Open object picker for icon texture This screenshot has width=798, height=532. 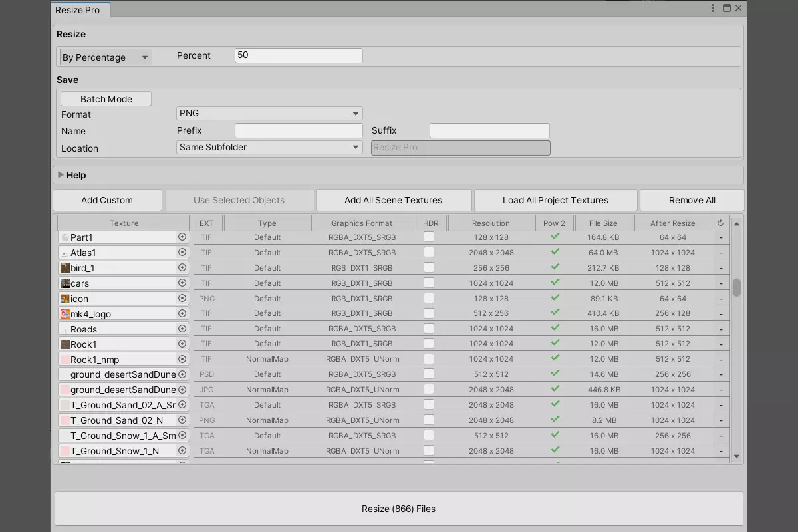[182, 299]
